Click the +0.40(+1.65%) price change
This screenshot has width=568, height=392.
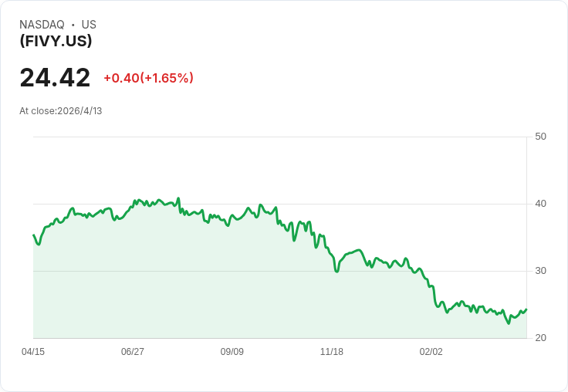(148, 78)
